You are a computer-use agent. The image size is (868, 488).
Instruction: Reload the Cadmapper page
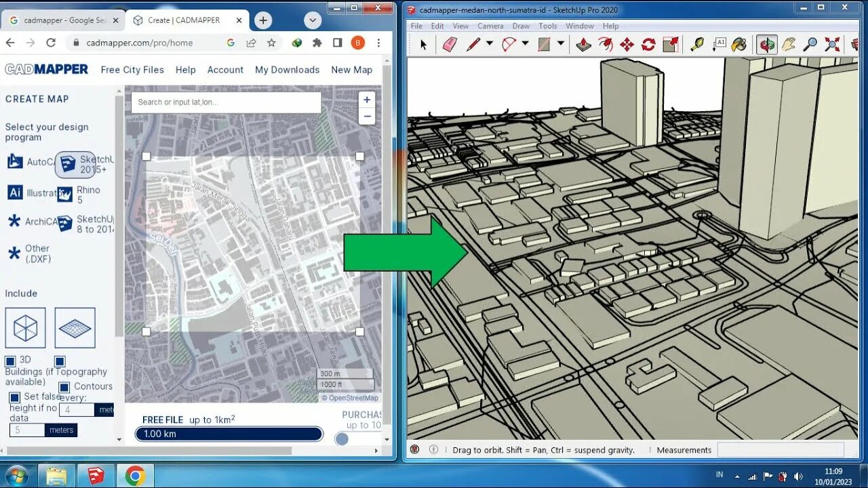(51, 43)
